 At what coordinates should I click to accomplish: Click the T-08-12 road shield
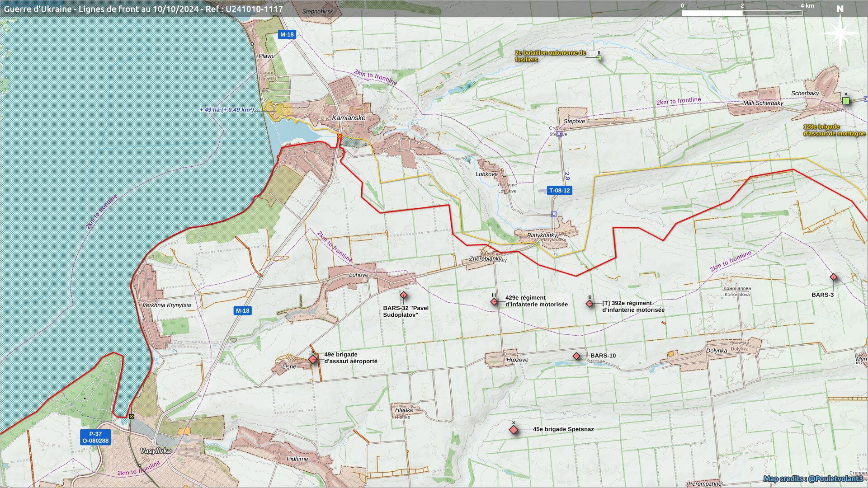[x=559, y=191]
